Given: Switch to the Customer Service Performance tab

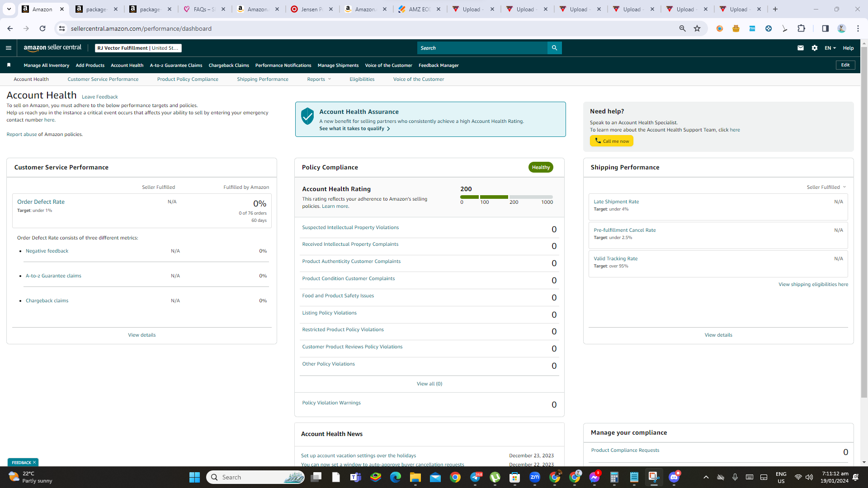Looking at the screenshot, I should [x=103, y=79].
